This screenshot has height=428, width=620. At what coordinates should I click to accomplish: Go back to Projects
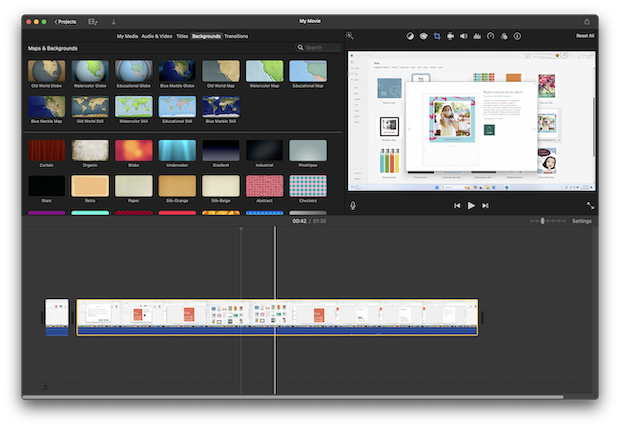coord(65,21)
